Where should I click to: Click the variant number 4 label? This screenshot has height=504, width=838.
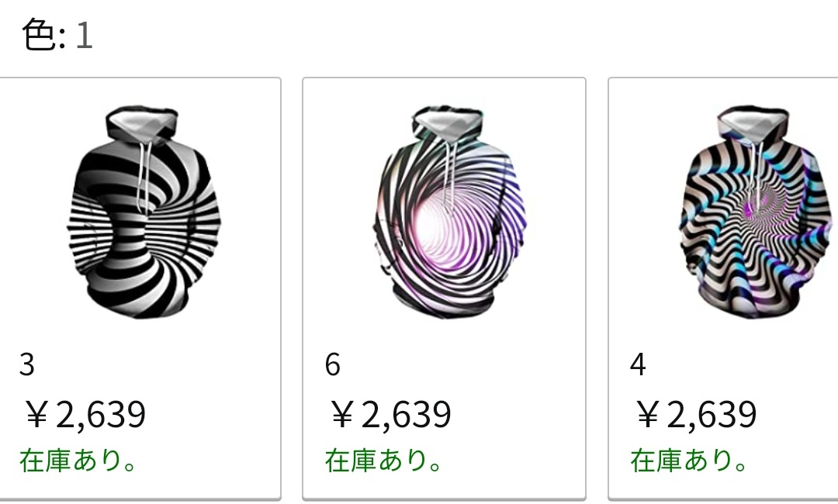tap(638, 364)
